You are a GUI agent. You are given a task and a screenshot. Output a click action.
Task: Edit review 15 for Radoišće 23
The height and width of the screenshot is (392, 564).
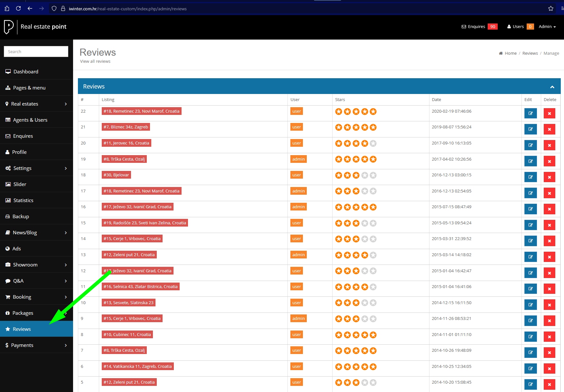pyautogui.click(x=531, y=225)
